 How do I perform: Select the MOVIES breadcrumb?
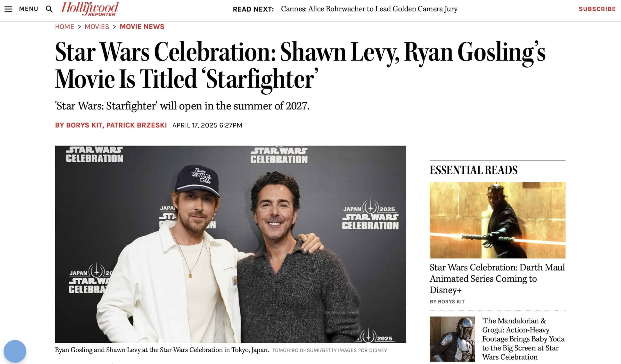(97, 27)
